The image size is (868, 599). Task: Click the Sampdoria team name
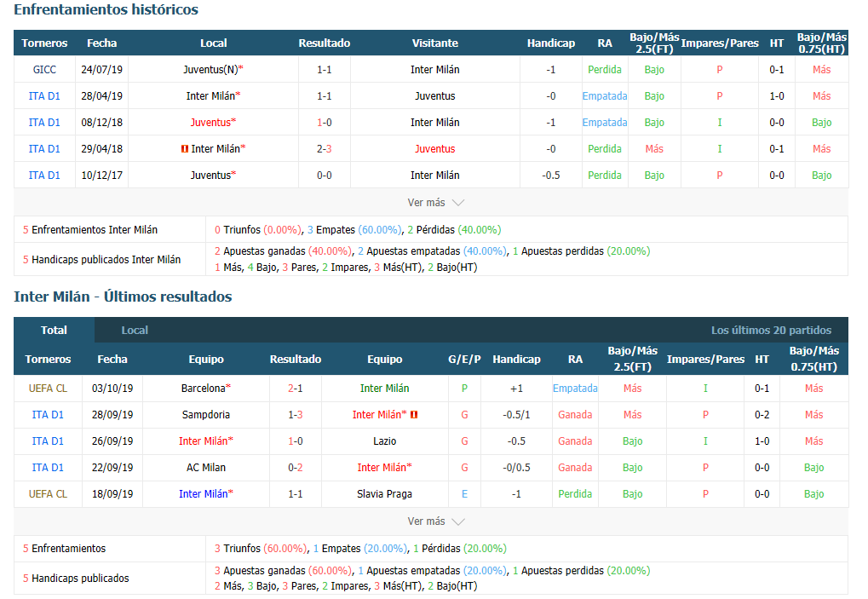[206, 415]
